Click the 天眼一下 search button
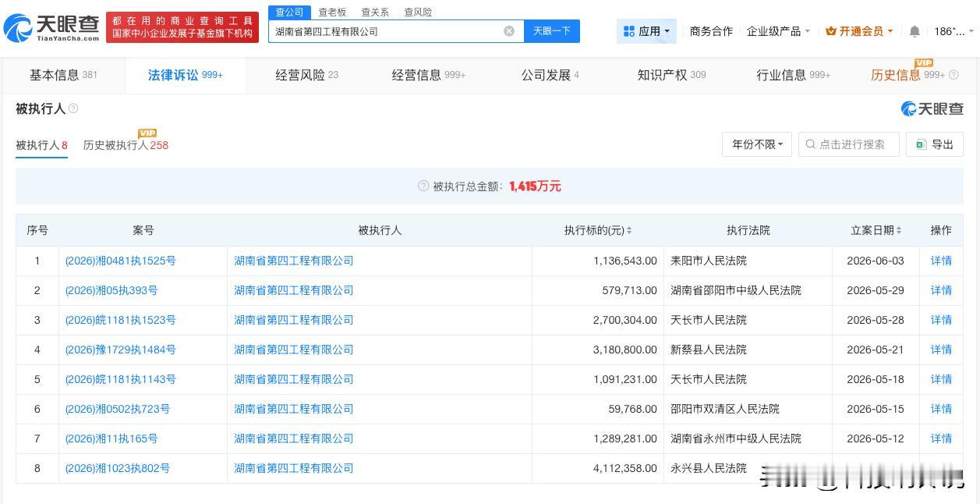 [552, 31]
